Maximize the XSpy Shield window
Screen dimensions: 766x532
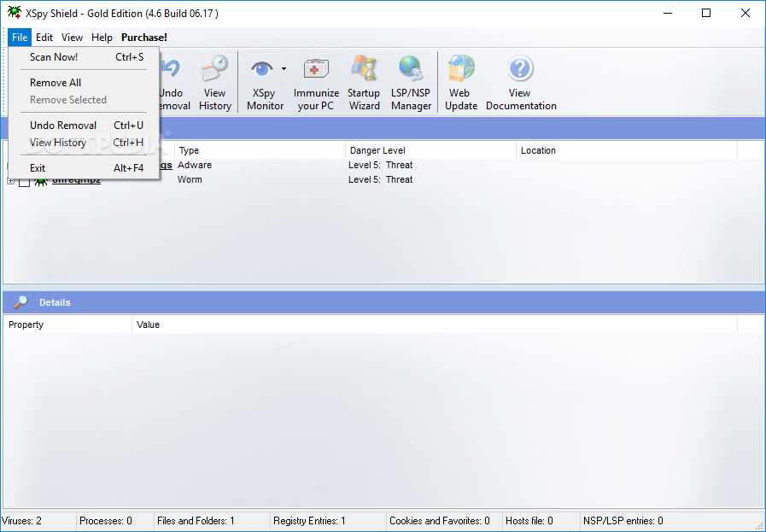click(x=706, y=13)
